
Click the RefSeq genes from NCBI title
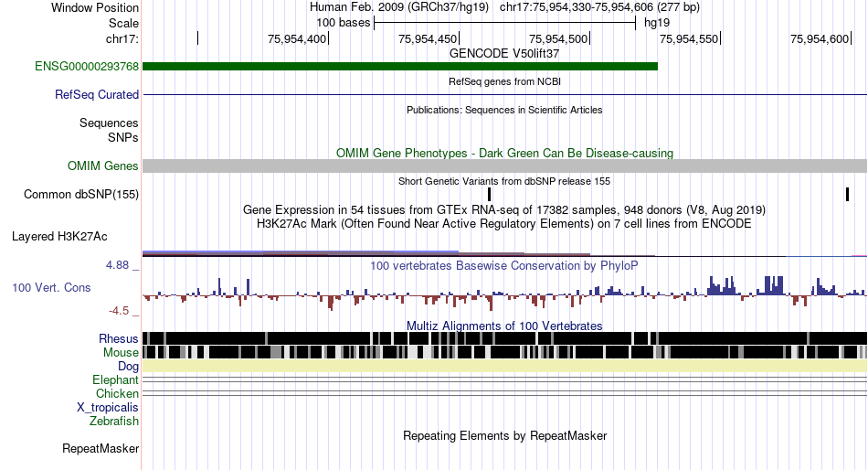[x=504, y=81]
